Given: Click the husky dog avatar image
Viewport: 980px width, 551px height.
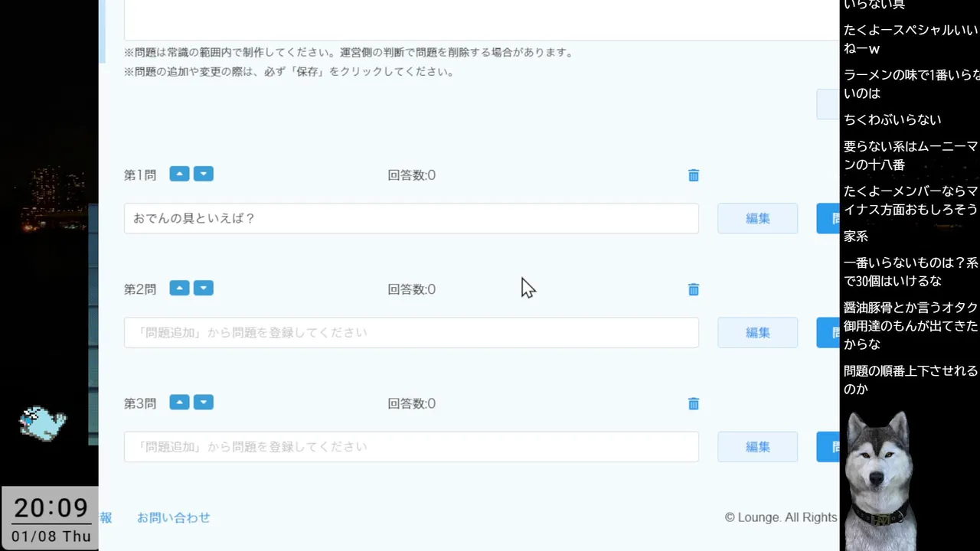Looking at the screenshot, I should point(880,480).
